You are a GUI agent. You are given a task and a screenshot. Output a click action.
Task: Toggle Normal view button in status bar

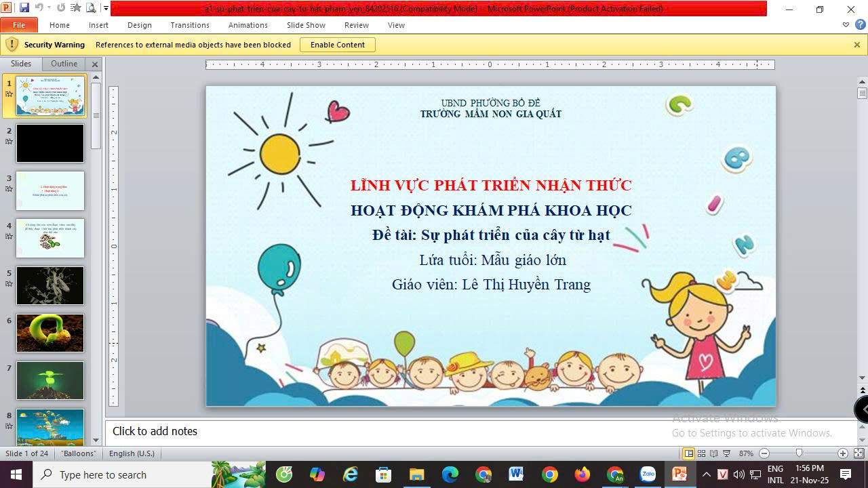pyautogui.click(x=688, y=453)
